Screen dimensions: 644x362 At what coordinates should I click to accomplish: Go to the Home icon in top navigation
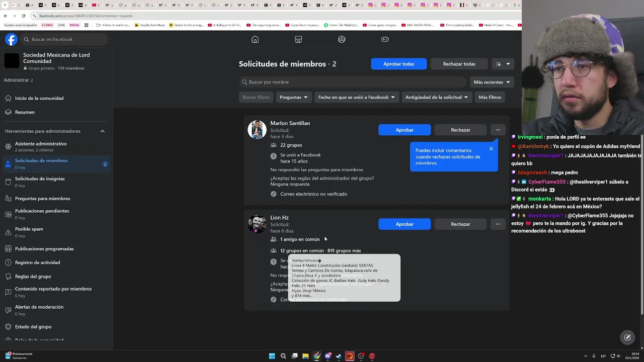pyautogui.click(x=255, y=39)
